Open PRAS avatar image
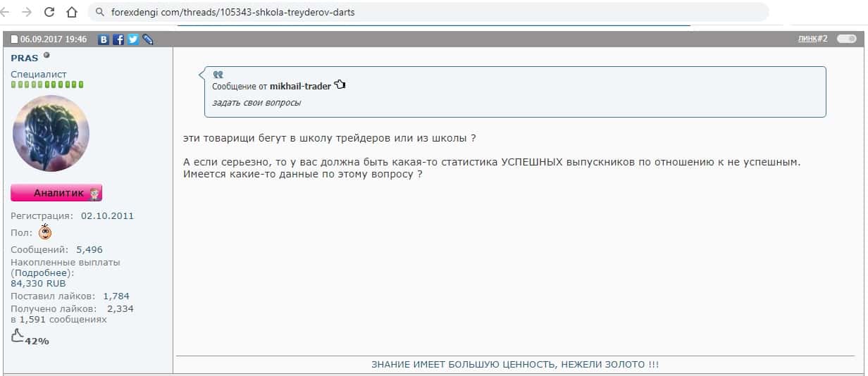 click(51, 133)
